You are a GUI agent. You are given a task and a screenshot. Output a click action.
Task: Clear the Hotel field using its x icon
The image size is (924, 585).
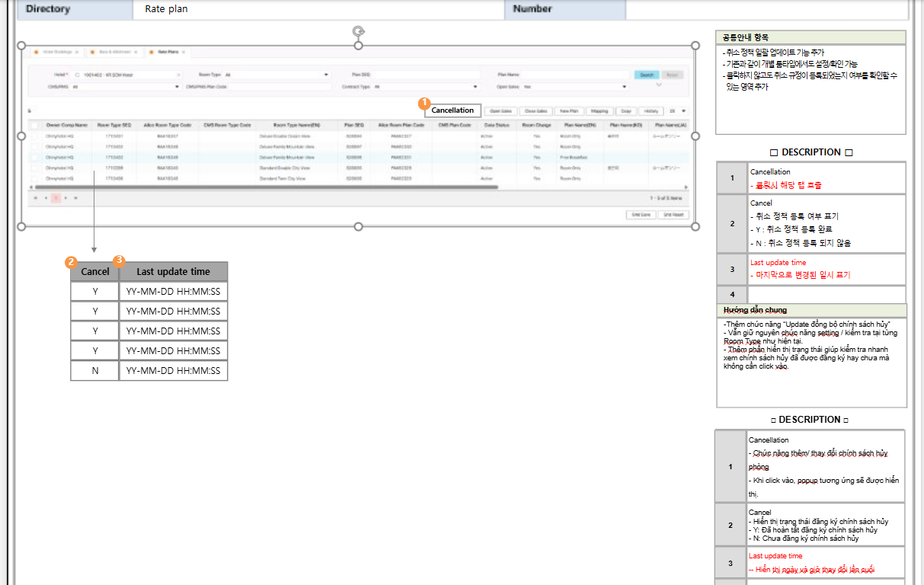(x=178, y=75)
